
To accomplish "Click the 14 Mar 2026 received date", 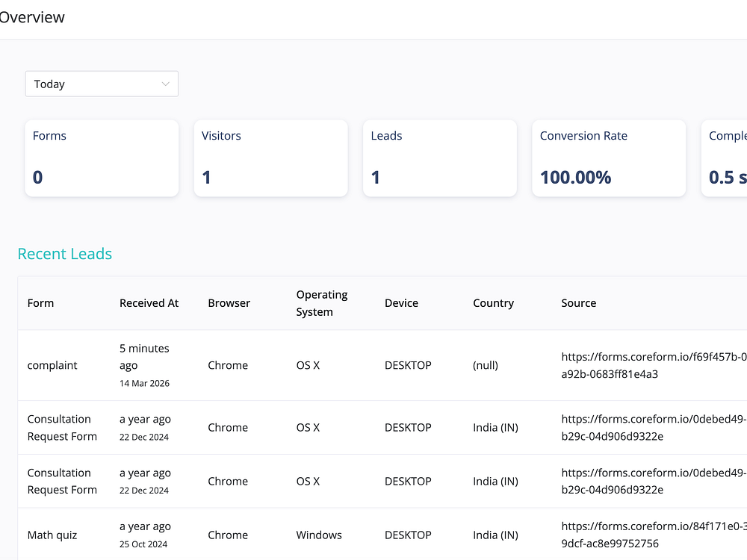I will (x=144, y=383).
